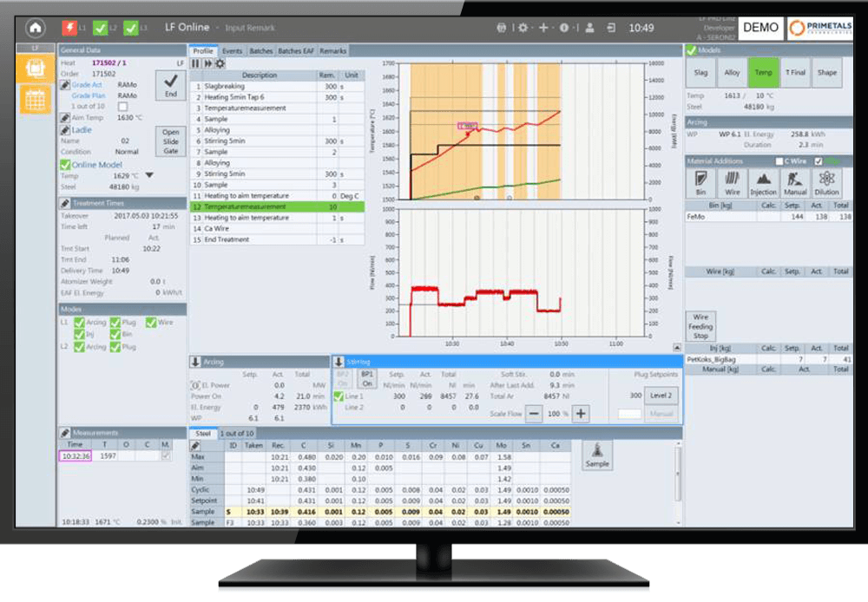Collapse the Stirring panel arrow
868x602 pixels.
pos(339,361)
